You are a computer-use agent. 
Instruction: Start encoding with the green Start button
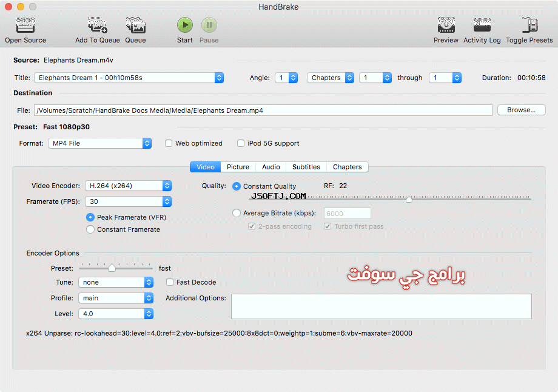click(x=185, y=25)
